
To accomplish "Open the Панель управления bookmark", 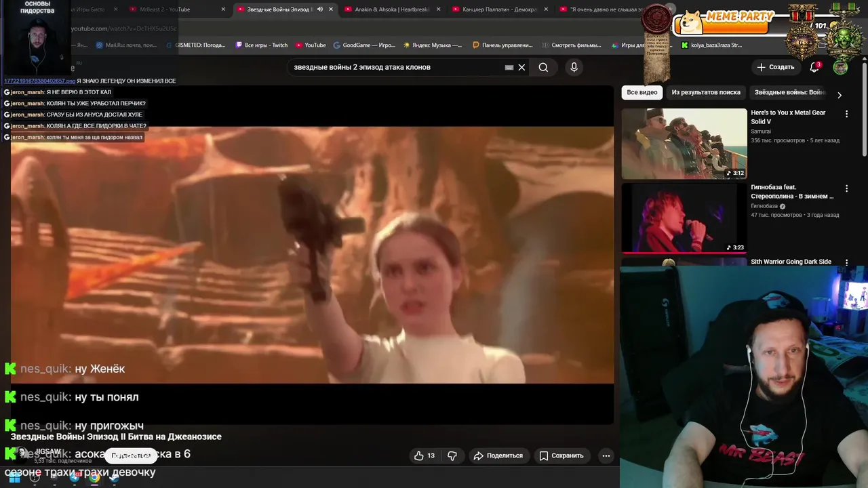I will (x=502, y=45).
